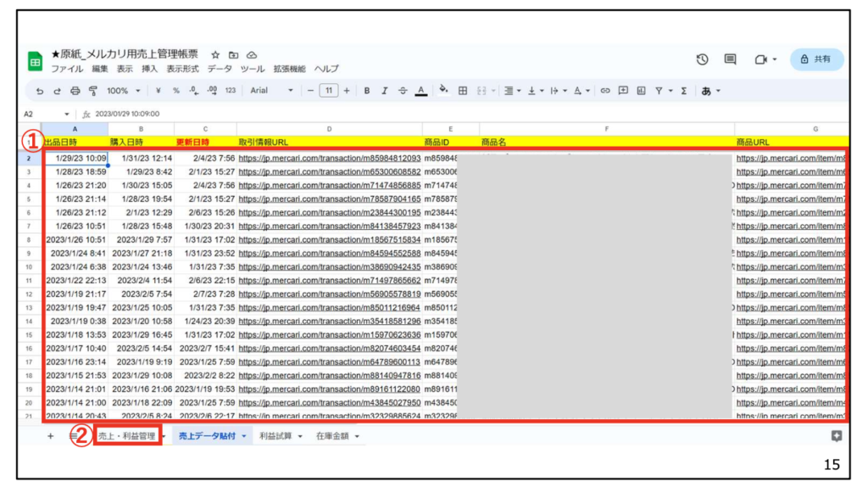Toggle strikethrough formatting
The image size is (868, 487).
point(402,91)
